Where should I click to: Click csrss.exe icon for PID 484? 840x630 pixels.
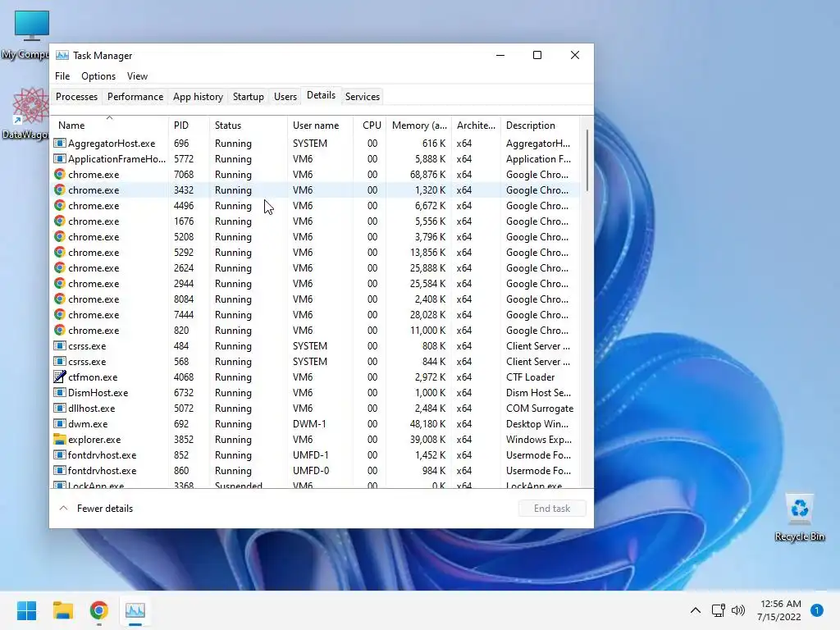[x=59, y=346]
